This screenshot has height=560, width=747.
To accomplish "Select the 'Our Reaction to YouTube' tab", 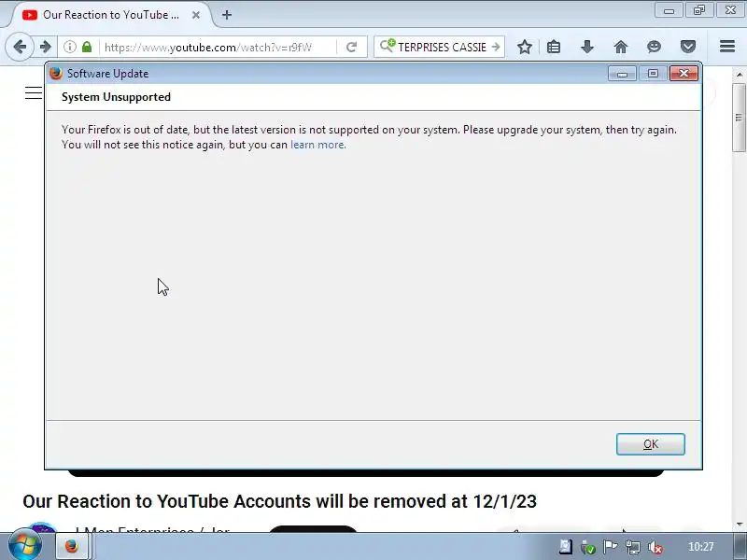I will pos(110,15).
